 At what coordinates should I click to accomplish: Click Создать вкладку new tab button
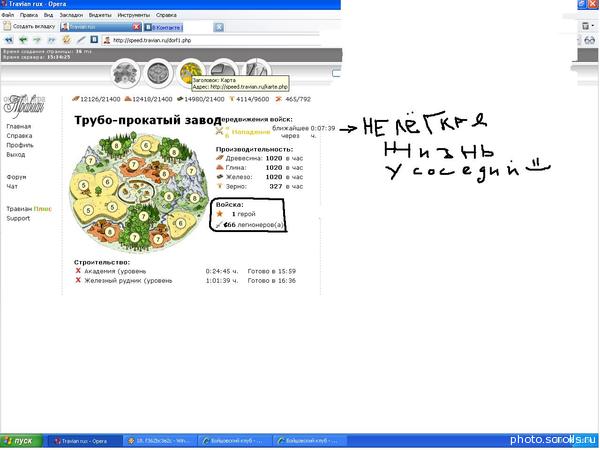[29, 26]
